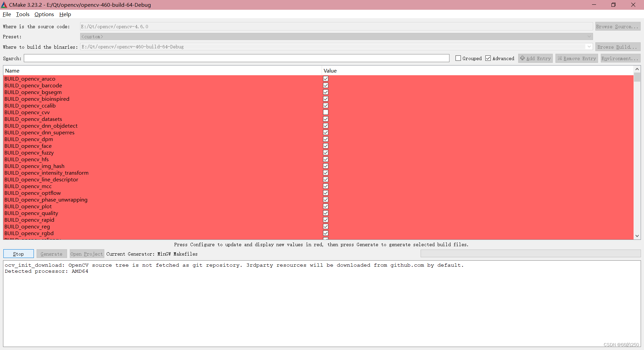
Task: Uncheck BUILD_opencv_face checkbox
Action: coord(326,146)
